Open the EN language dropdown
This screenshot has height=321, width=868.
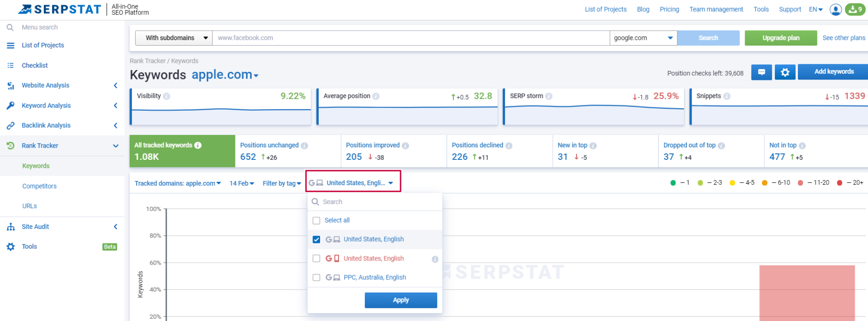[816, 9]
